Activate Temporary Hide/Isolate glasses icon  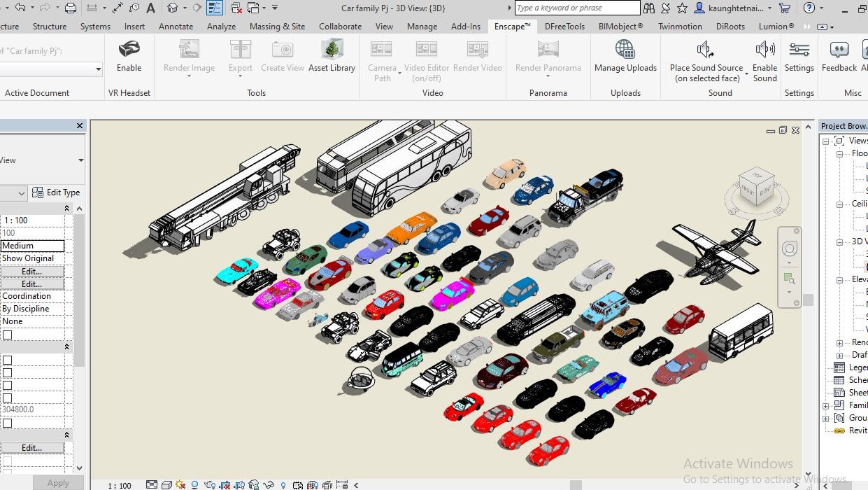268,484
